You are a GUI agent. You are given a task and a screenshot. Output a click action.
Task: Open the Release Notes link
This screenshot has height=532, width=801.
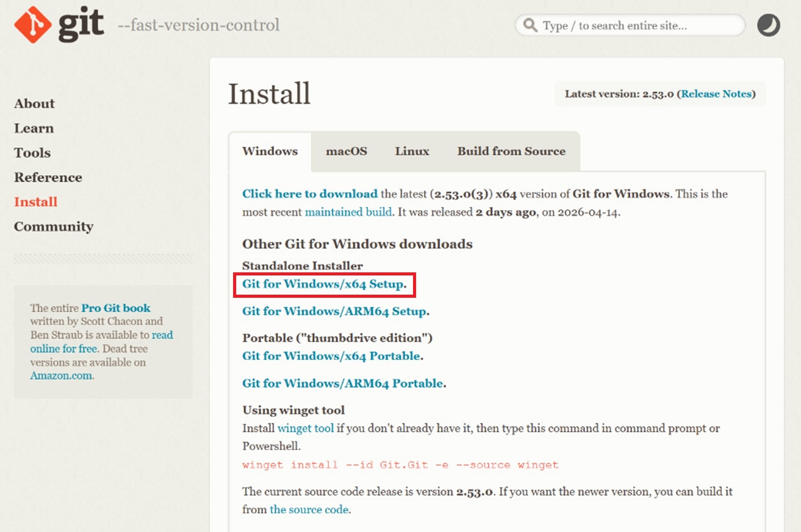coord(716,93)
